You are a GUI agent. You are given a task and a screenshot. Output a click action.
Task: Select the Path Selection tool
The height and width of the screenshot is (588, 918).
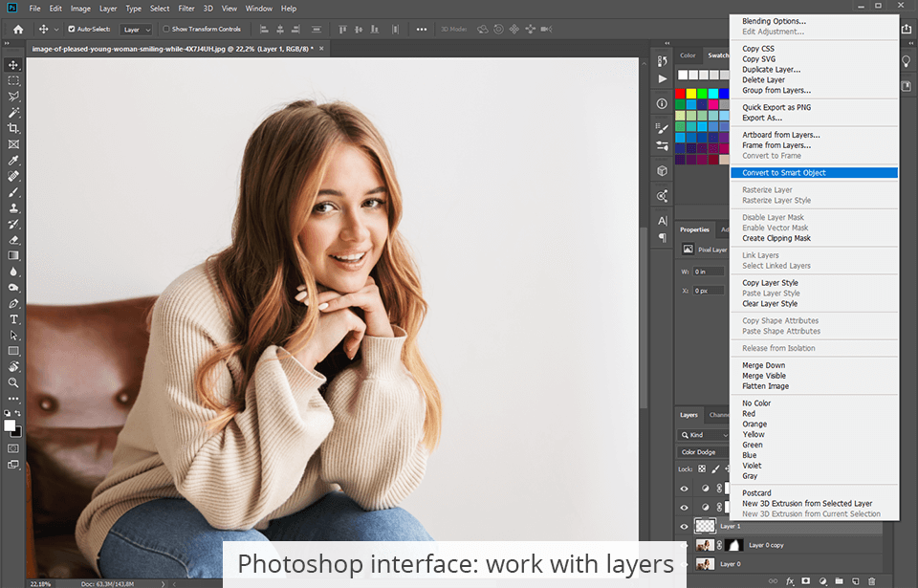point(13,335)
